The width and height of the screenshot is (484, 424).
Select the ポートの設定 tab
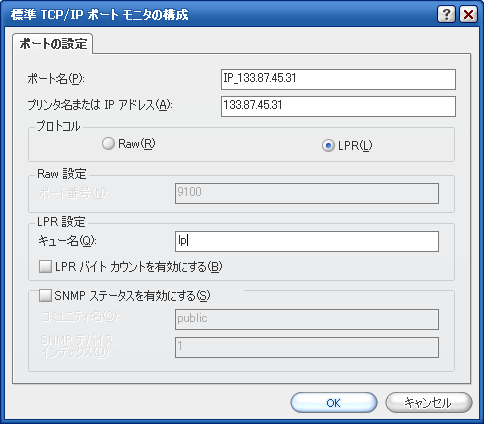[x=53, y=43]
